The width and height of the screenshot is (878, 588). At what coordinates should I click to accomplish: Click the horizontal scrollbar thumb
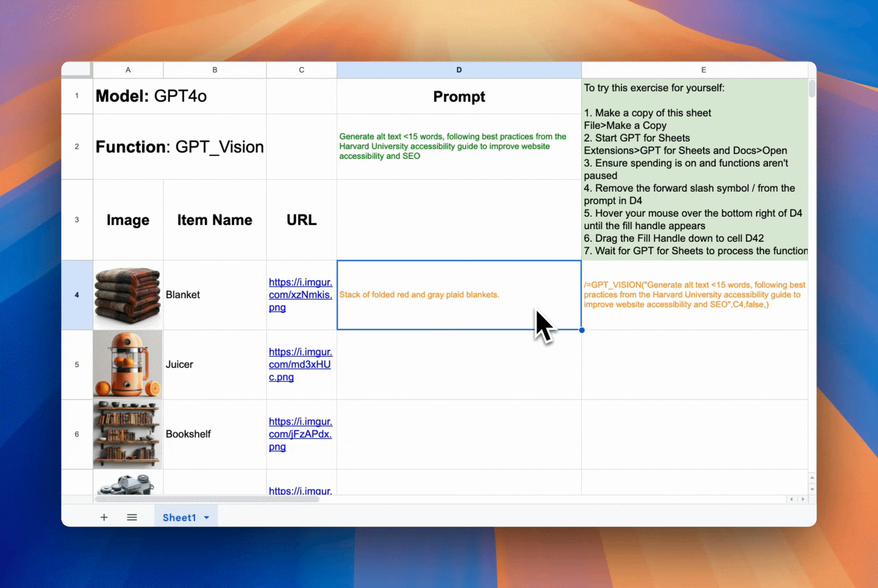coord(207,499)
